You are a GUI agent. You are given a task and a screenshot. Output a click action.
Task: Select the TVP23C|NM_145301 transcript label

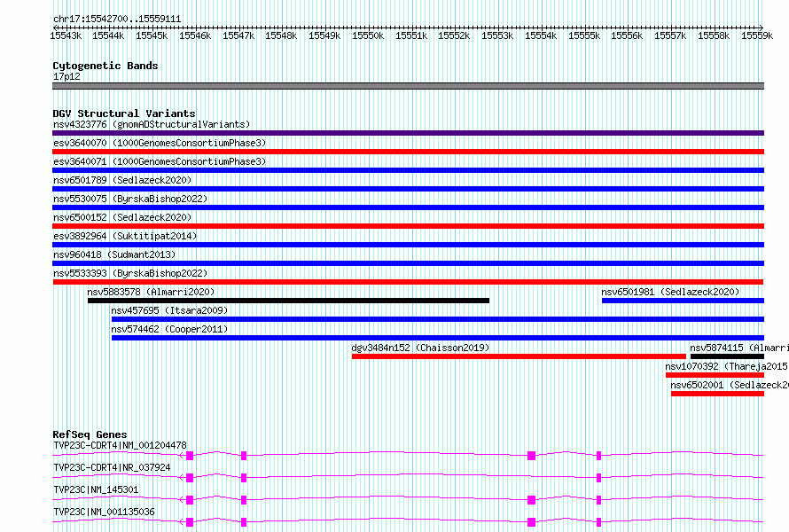point(96,489)
